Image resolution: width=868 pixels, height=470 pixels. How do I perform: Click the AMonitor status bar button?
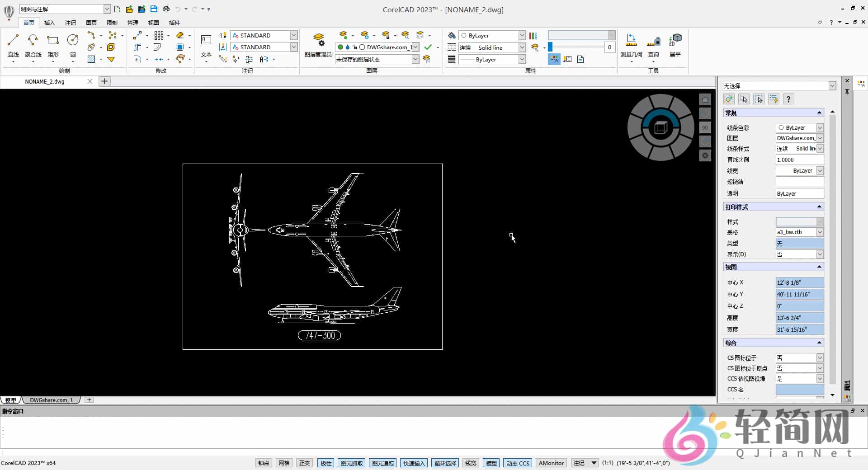[551, 463]
